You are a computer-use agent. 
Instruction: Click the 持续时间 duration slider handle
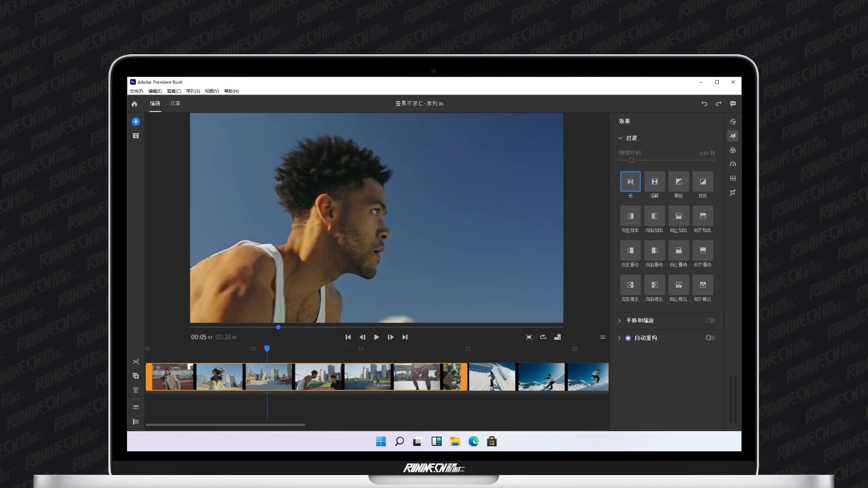[632, 161]
